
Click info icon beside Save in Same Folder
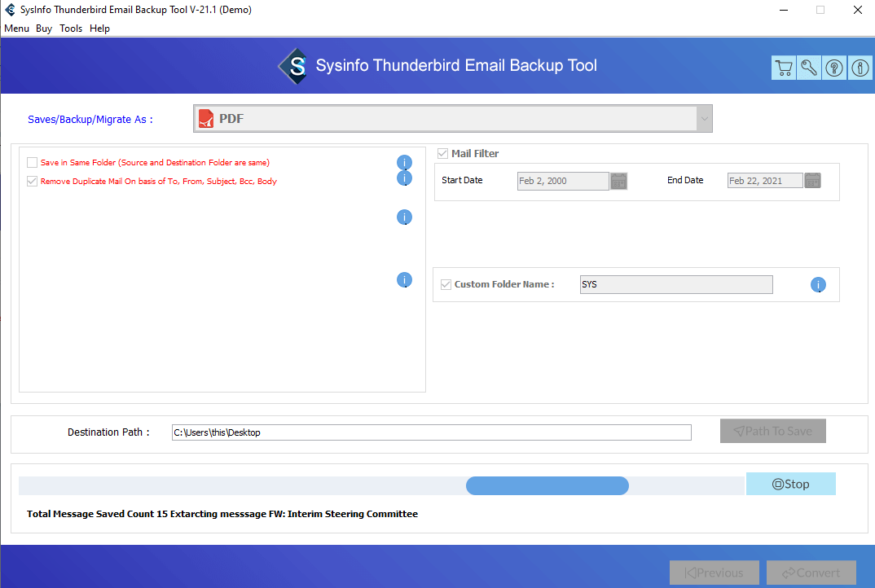[x=404, y=162]
